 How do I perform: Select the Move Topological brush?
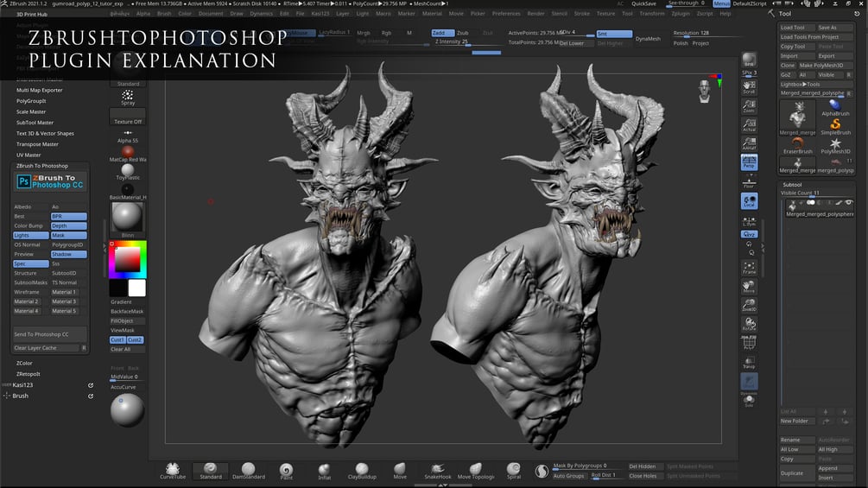tap(476, 471)
